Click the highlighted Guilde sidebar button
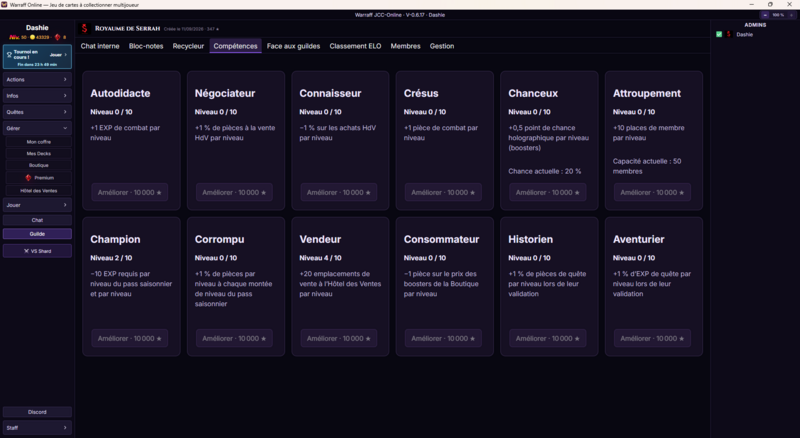 pyautogui.click(x=37, y=234)
